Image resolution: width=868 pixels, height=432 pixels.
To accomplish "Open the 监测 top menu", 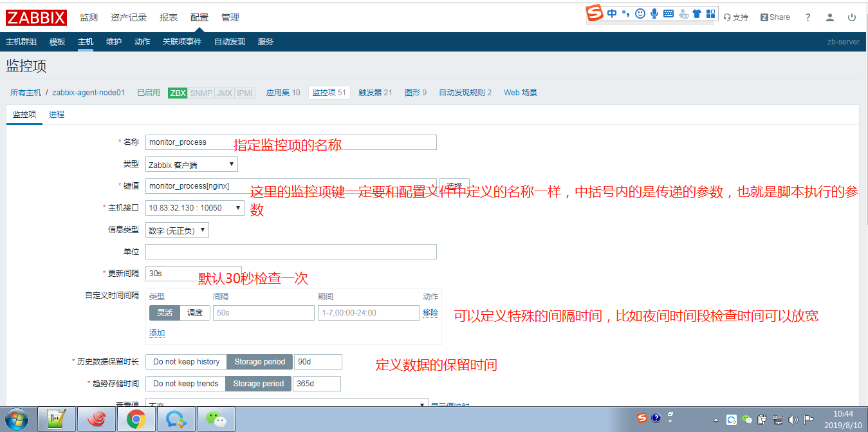I will point(89,17).
